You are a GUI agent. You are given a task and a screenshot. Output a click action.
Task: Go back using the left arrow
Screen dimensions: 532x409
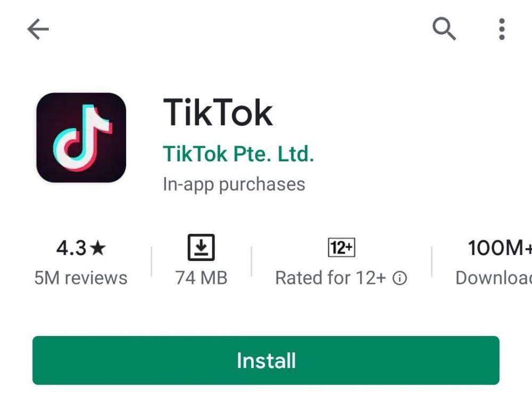[38, 29]
